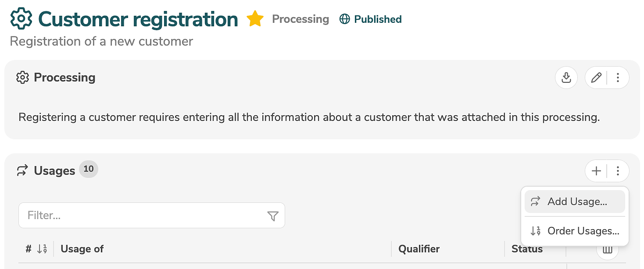This screenshot has width=644, height=269.
Task: Click the Published globe status indicator
Action: coord(371,19)
